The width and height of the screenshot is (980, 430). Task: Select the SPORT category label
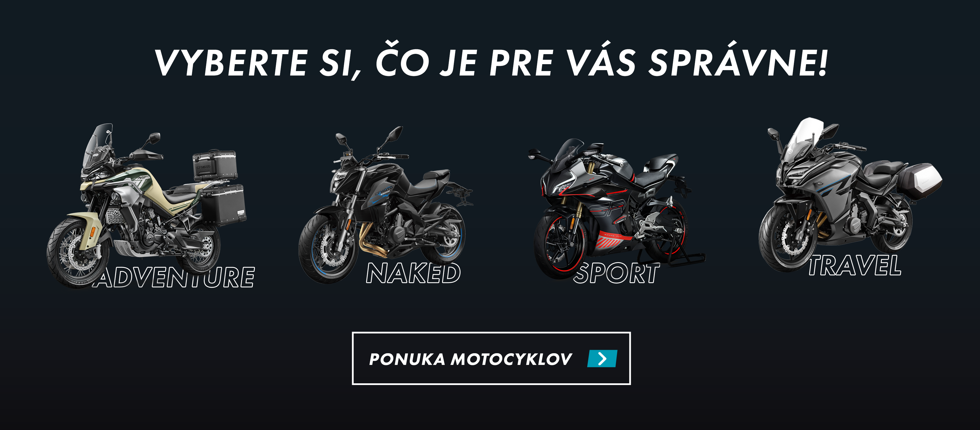[616, 273]
